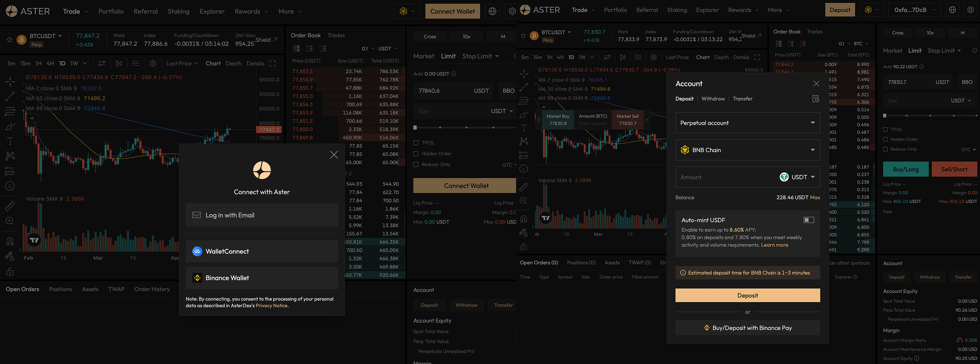
Task: Click the info icon beside Stop Limit, wallet-connected window
Action: (x=975, y=51)
